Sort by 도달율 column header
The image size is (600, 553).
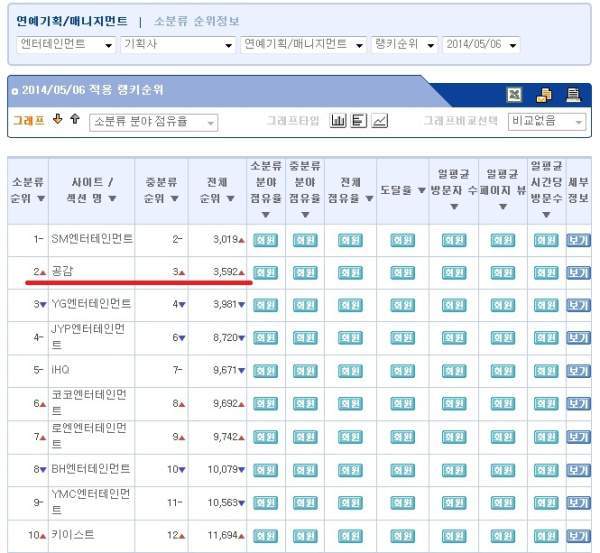point(403,190)
